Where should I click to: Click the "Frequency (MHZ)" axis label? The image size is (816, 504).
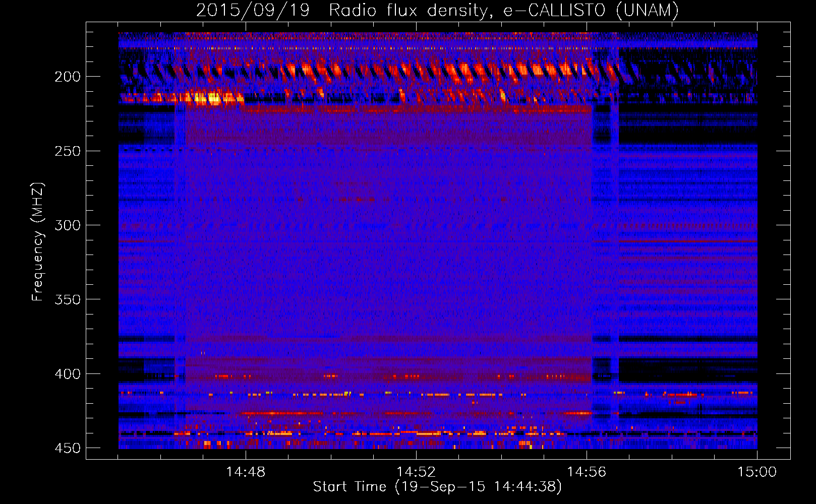point(38,241)
